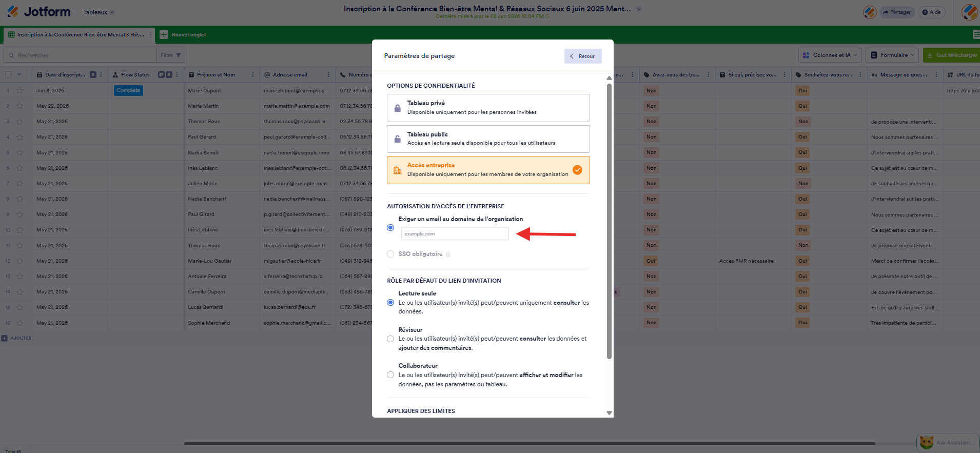Select the Tableau public option
The image size is (980, 453).
click(488, 139)
